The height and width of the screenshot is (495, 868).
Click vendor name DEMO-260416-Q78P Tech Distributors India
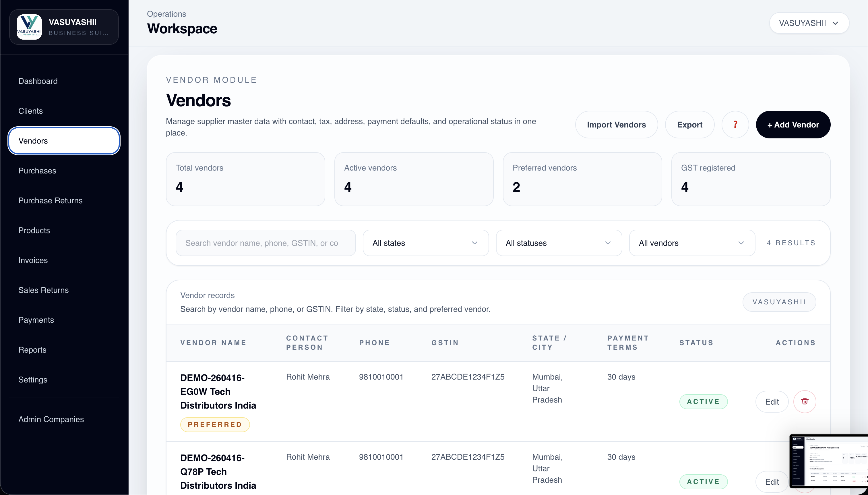tap(218, 471)
